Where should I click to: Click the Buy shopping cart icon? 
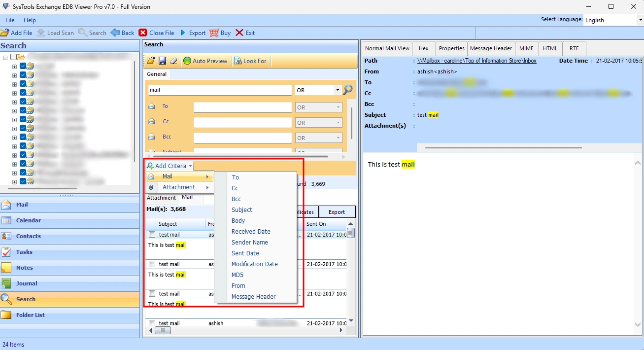click(214, 33)
